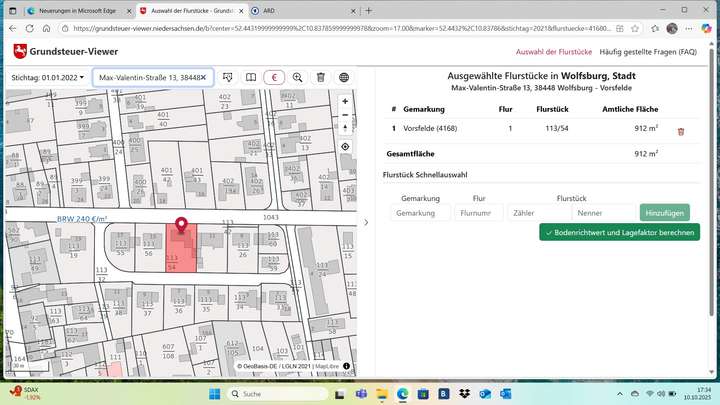
Task: Clear the address search field
Action: pyautogui.click(x=204, y=77)
